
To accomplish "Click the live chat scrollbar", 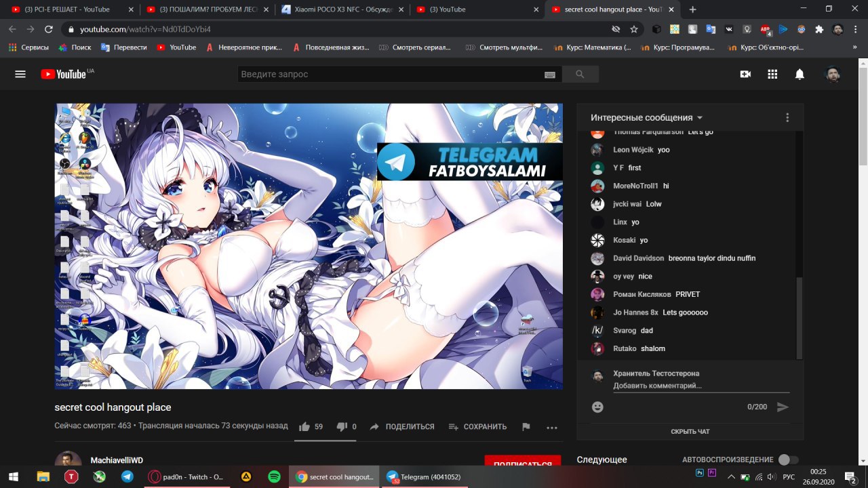I will (x=800, y=318).
